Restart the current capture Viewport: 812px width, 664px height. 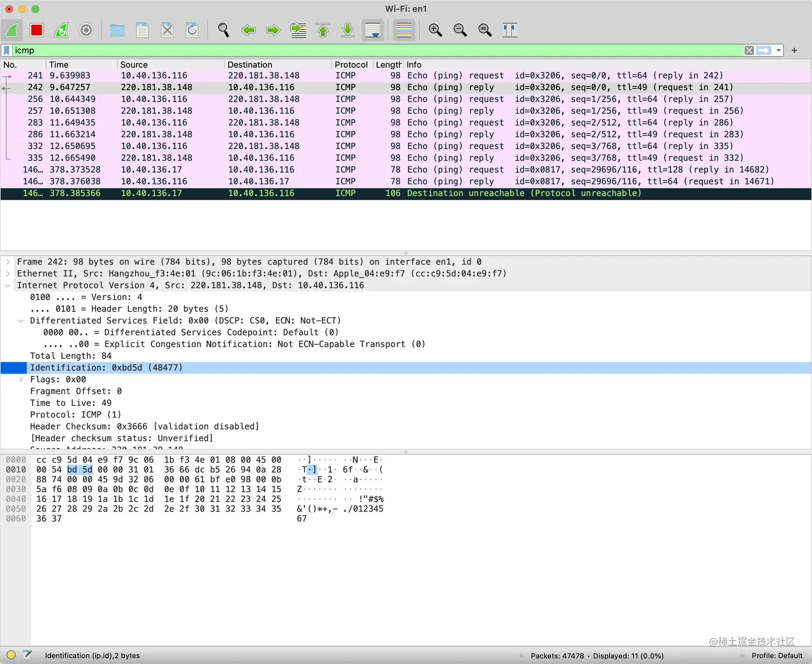pyautogui.click(x=62, y=30)
